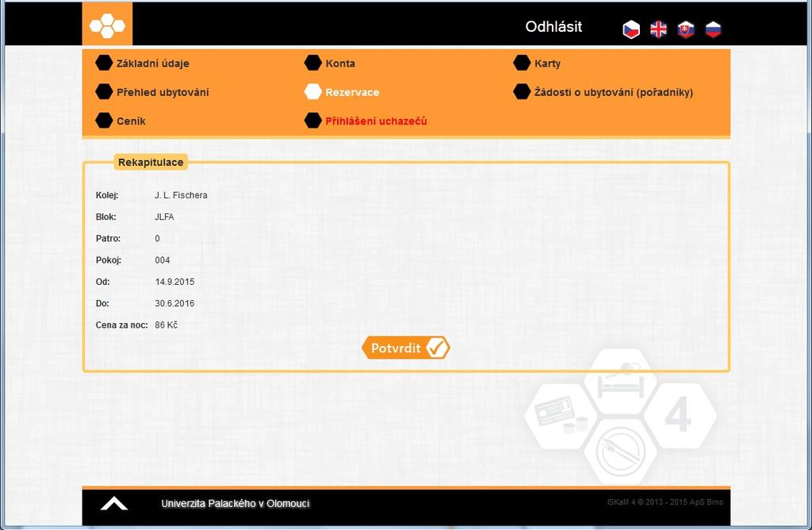Click start date 14.9.2015

point(174,282)
